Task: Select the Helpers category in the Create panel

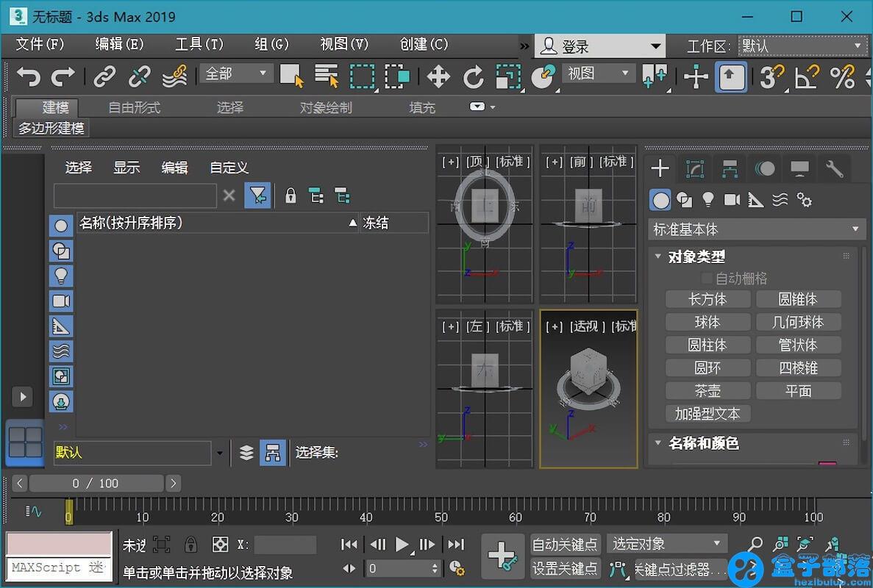Action: coord(755,200)
